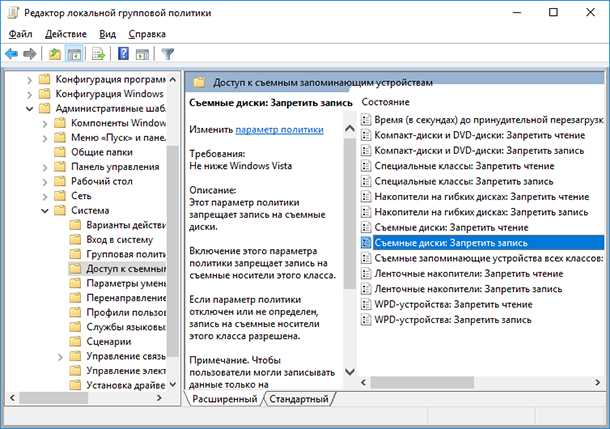Click tree pane vertical scroll-down arrow
610x429 pixels.
pos(173,385)
